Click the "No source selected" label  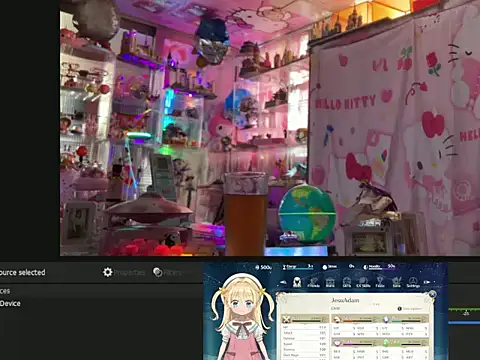tap(23, 272)
